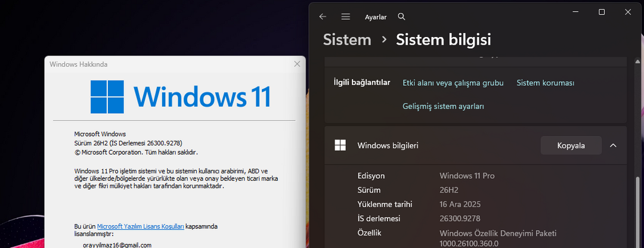Viewport: 644px width, 248px height.
Task: Go back using the Settings back arrow
Action: pyautogui.click(x=323, y=17)
